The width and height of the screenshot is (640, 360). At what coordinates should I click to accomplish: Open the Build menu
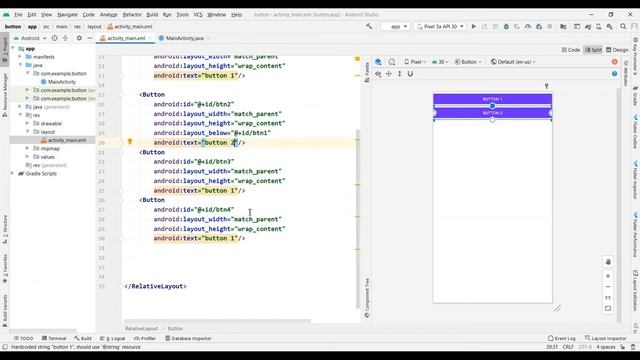click(x=152, y=15)
